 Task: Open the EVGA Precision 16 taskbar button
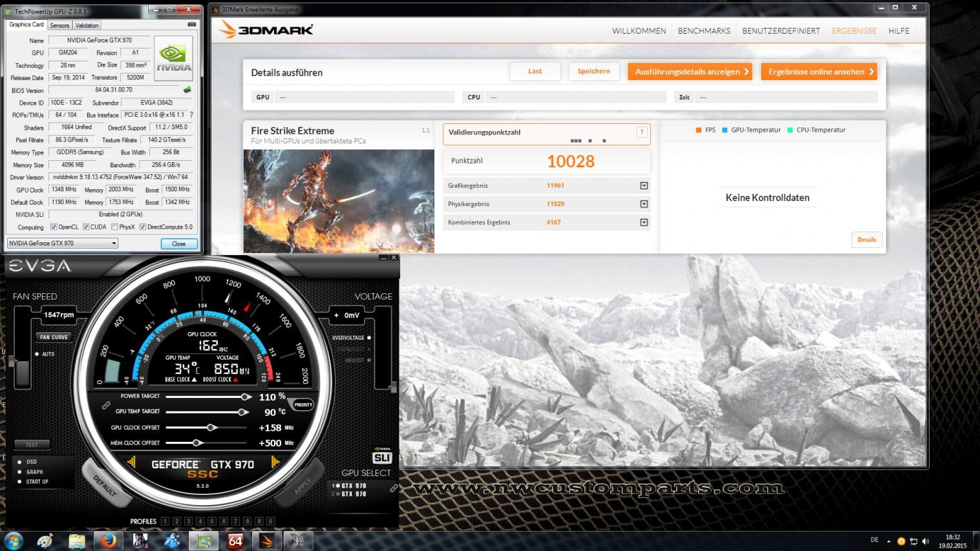pos(299,540)
